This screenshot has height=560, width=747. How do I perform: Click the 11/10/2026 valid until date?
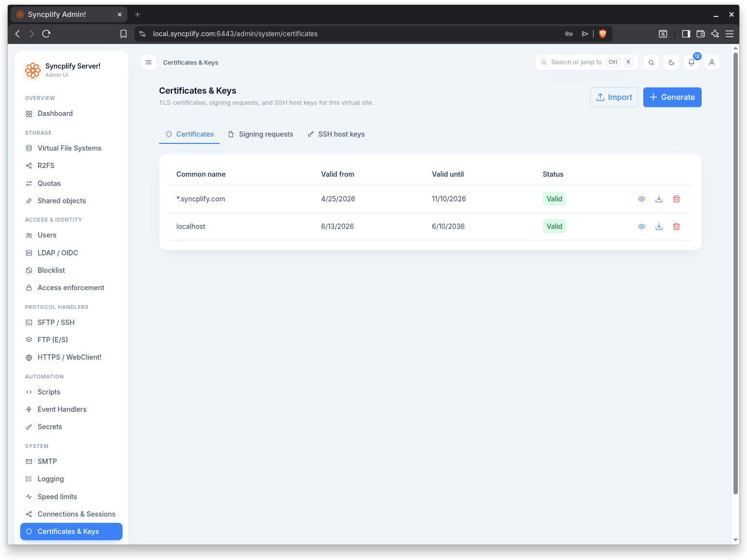pyautogui.click(x=449, y=199)
